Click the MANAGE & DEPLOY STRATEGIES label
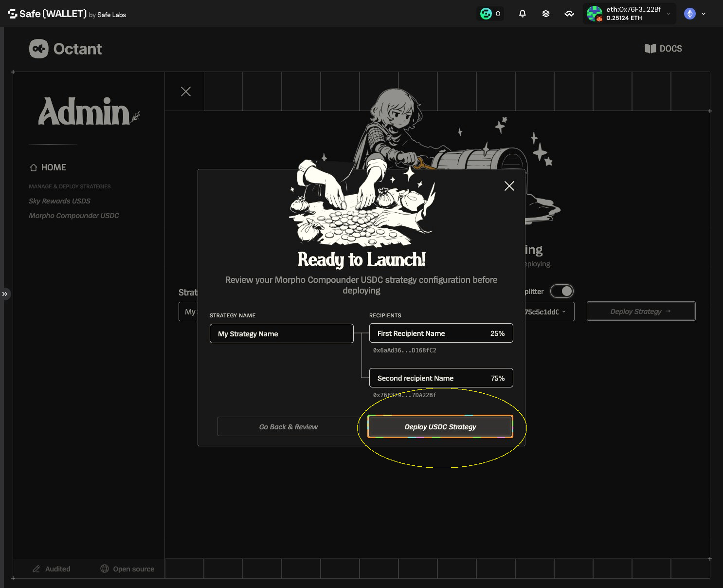The width and height of the screenshot is (723, 588). (70, 186)
